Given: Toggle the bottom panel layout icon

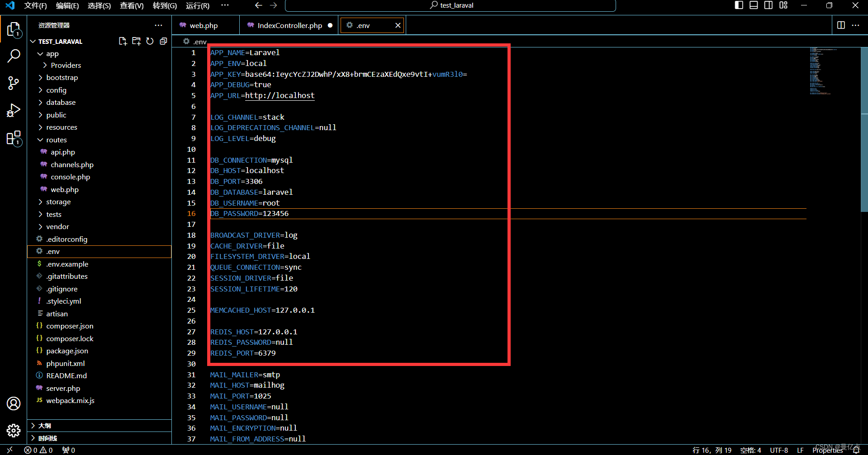Looking at the screenshot, I should (754, 5).
